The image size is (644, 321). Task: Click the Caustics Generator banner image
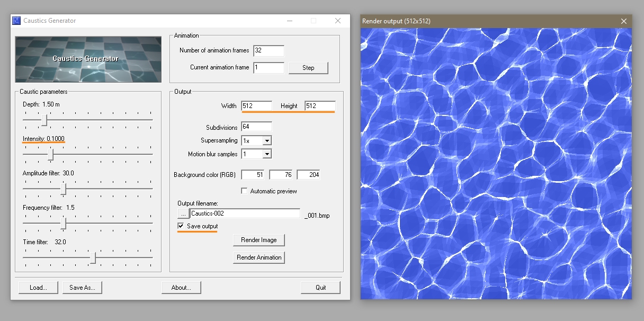[88, 59]
